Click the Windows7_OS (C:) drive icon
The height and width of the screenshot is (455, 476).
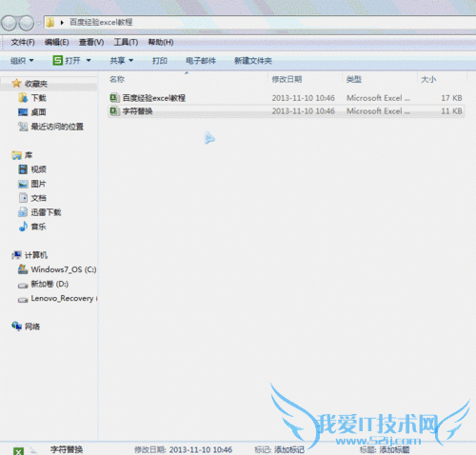(x=23, y=269)
